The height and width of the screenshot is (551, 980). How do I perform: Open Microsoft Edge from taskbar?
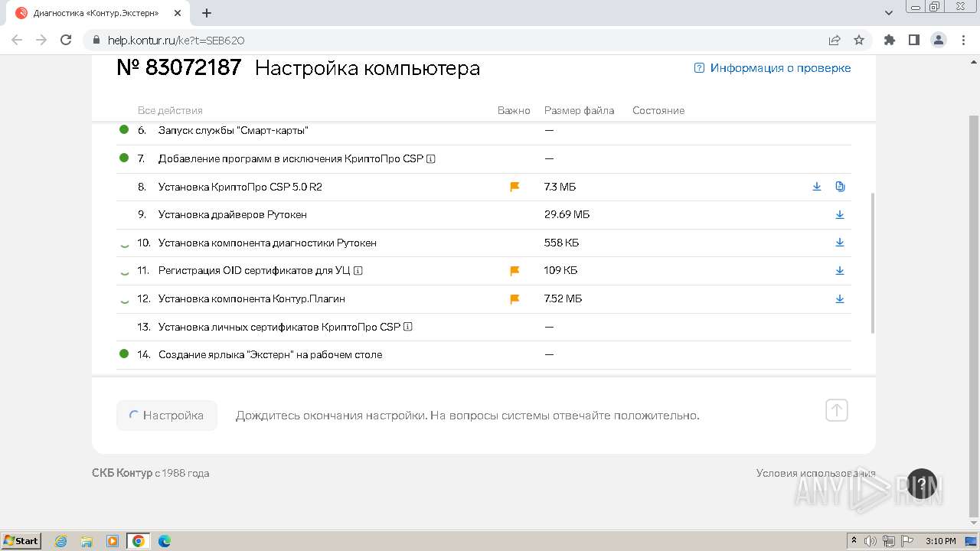(x=164, y=541)
